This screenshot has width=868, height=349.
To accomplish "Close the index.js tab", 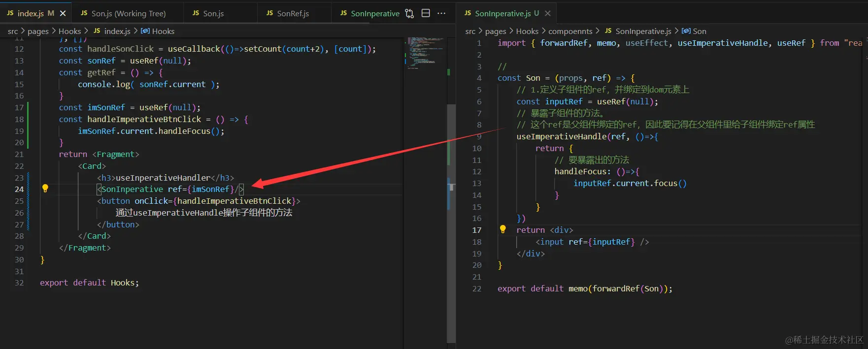I will [x=63, y=13].
